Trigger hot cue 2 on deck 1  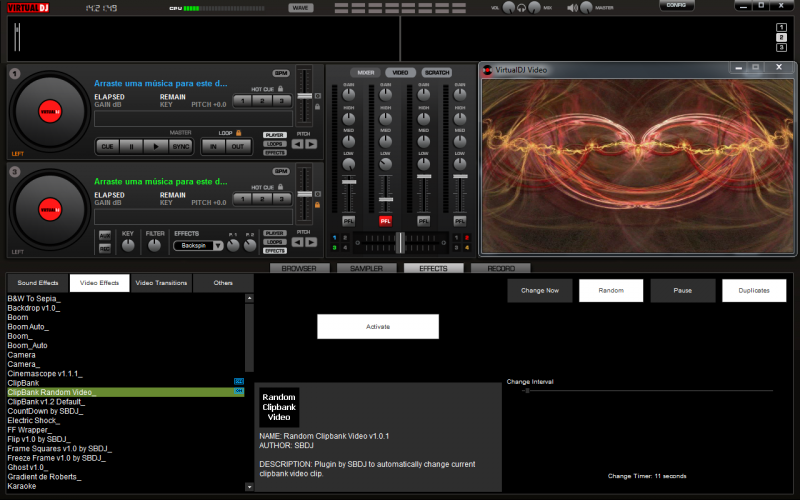tap(262, 101)
